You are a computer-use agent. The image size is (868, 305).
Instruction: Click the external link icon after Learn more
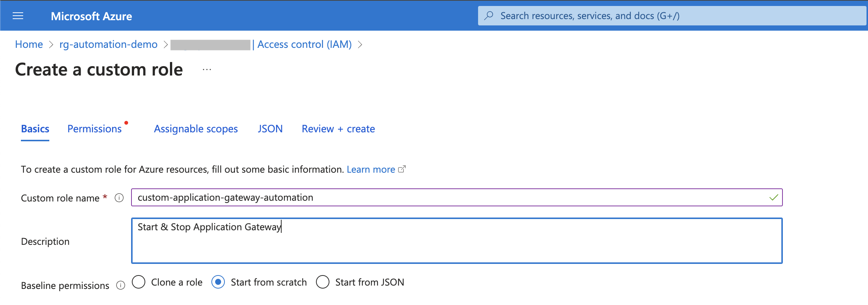tap(402, 169)
